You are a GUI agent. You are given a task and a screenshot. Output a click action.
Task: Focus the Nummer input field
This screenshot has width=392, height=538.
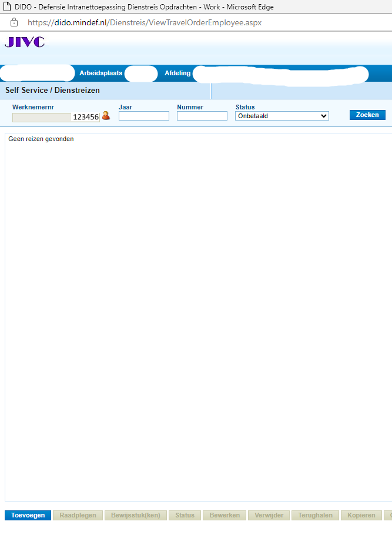tap(202, 116)
